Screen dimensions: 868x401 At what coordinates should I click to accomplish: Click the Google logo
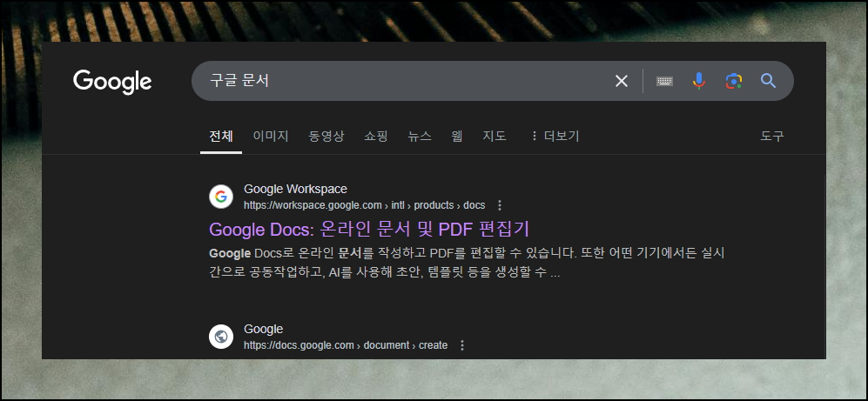coord(112,81)
